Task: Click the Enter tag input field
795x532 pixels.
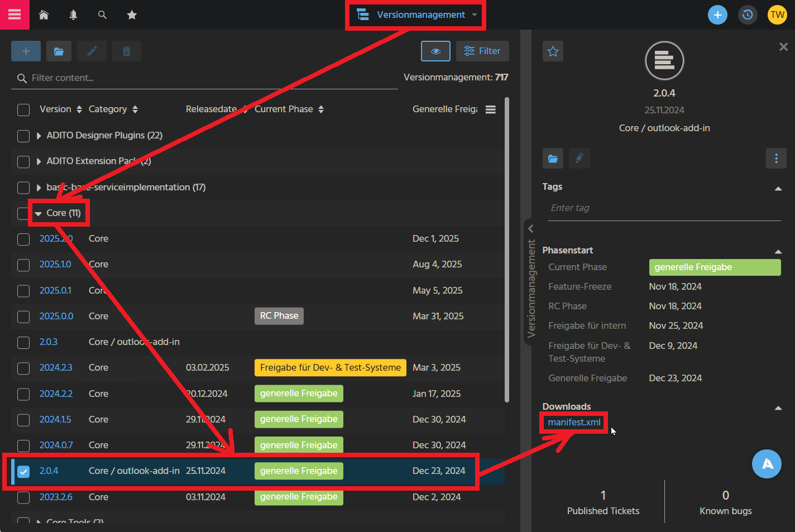Action: click(664, 208)
